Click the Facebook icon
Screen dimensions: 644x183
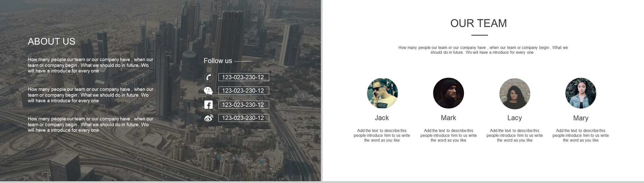pos(209,105)
